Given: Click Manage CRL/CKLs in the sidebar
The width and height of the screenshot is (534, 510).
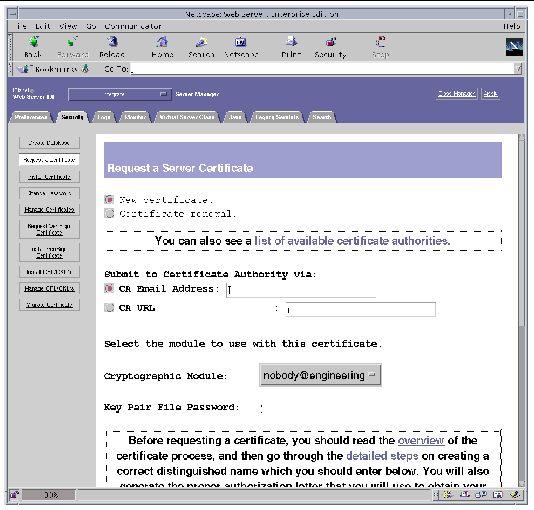Looking at the screenshot, I should (49, 288).
